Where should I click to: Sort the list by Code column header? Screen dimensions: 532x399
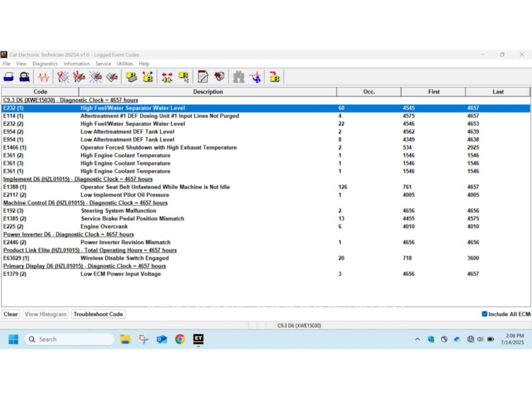point(40,92)
